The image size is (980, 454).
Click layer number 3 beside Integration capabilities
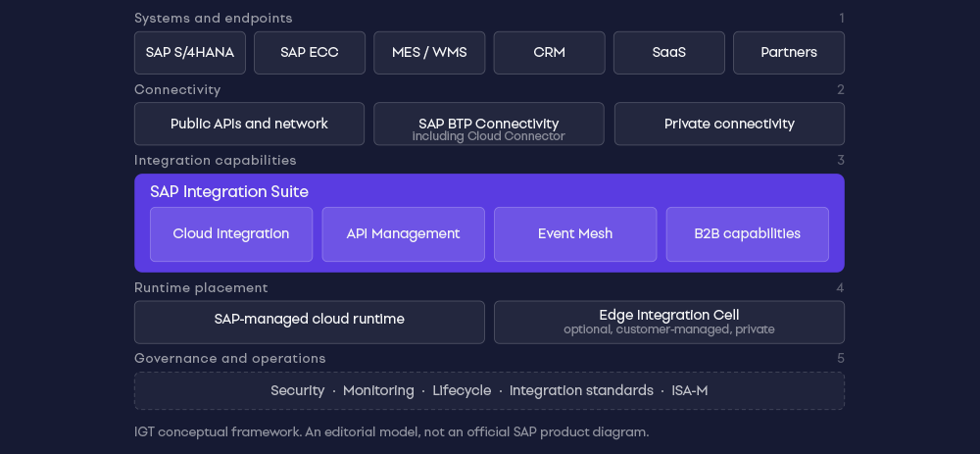(841, 161)
